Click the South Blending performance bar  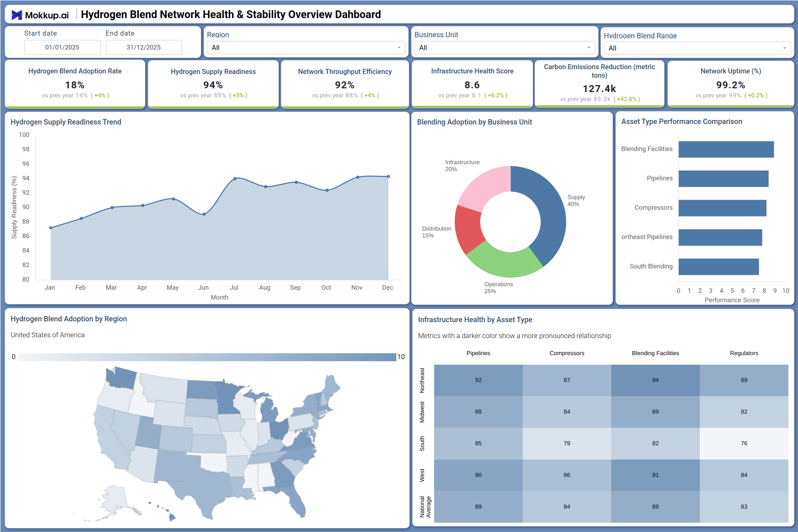719,267
